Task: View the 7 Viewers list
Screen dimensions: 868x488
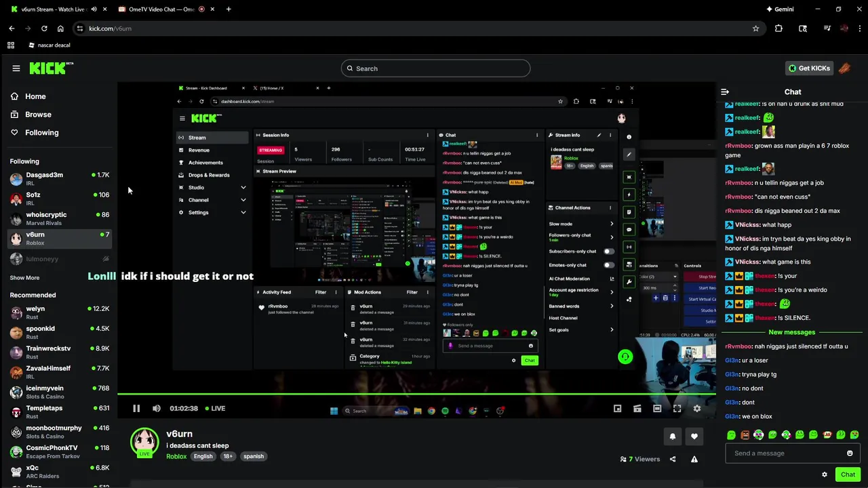Action: pyautogui.click(x=640, y=459)
